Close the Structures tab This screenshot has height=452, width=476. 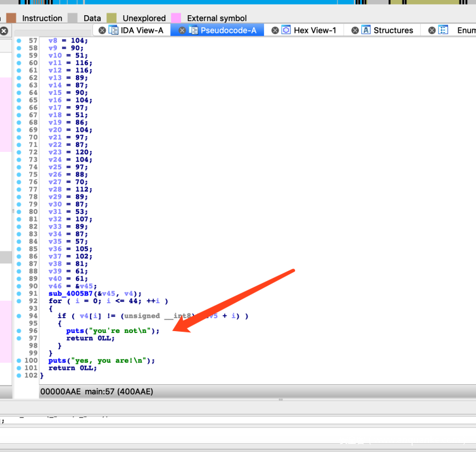pos(355,30)
